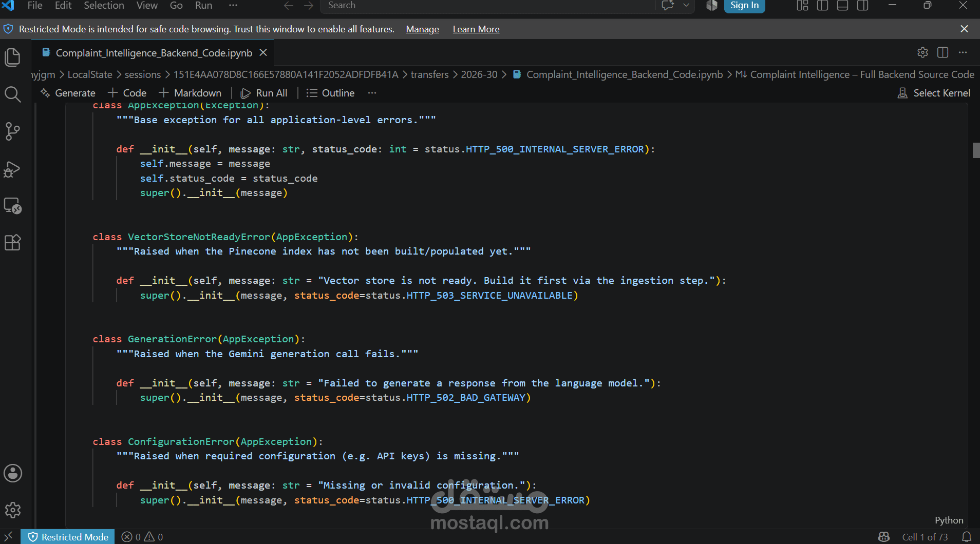Expand the notebook file breadcrumb

point(618,74)
